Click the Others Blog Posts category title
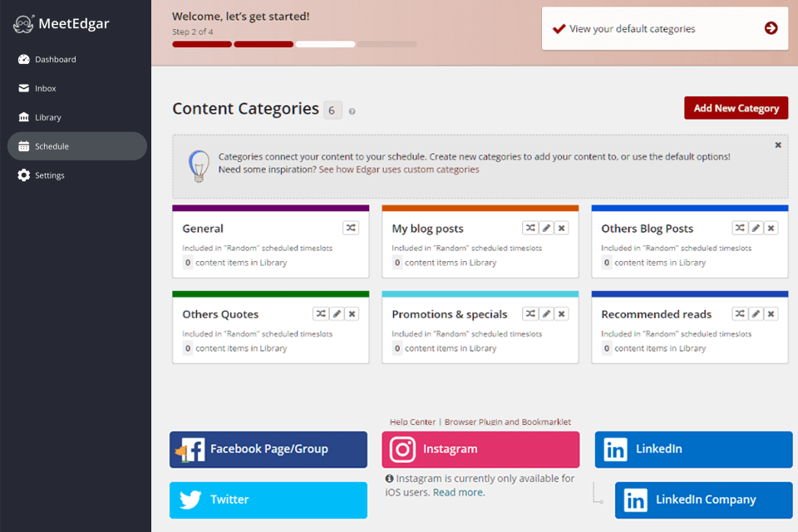The image size is (798, 532). (647, 229)
